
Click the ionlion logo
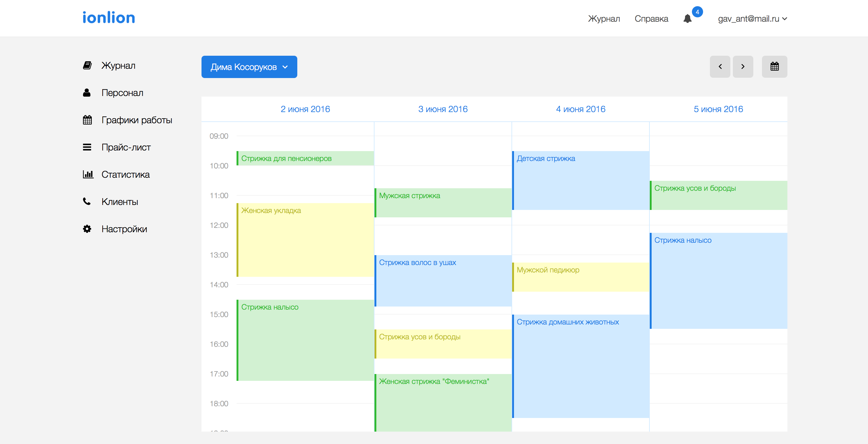pyautogui.click(x=108, y=18)
